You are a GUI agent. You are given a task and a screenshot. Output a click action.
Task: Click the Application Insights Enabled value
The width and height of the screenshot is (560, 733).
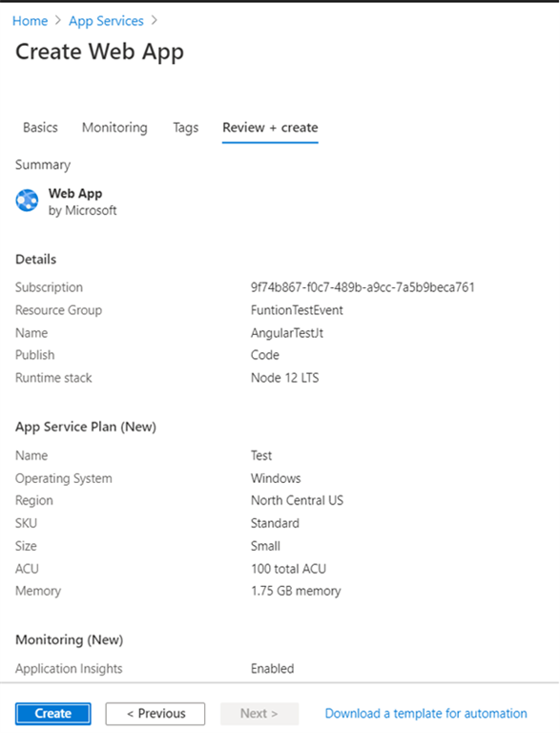[x=273, y=668]
